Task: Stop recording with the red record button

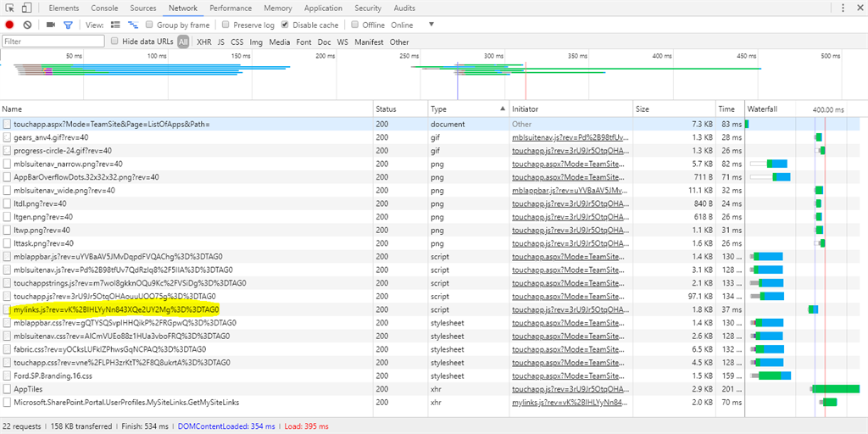Action: pyautogui.click(x=9, y=25)
